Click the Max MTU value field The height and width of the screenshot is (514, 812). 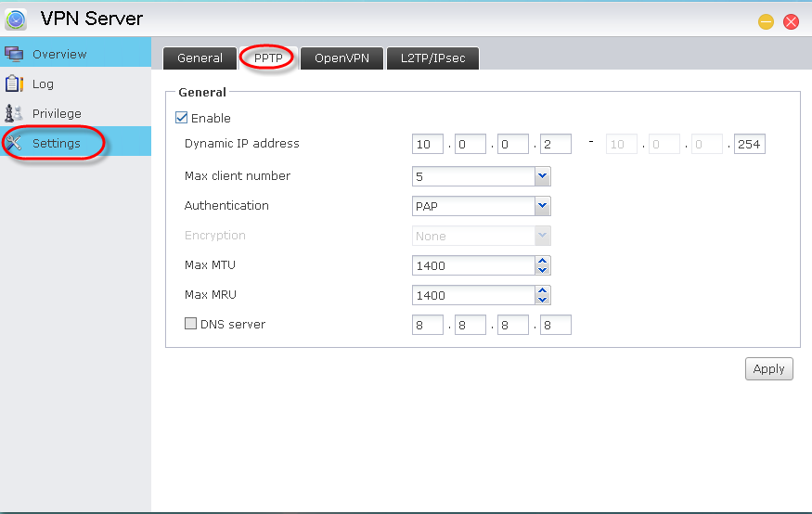point(474,265)
